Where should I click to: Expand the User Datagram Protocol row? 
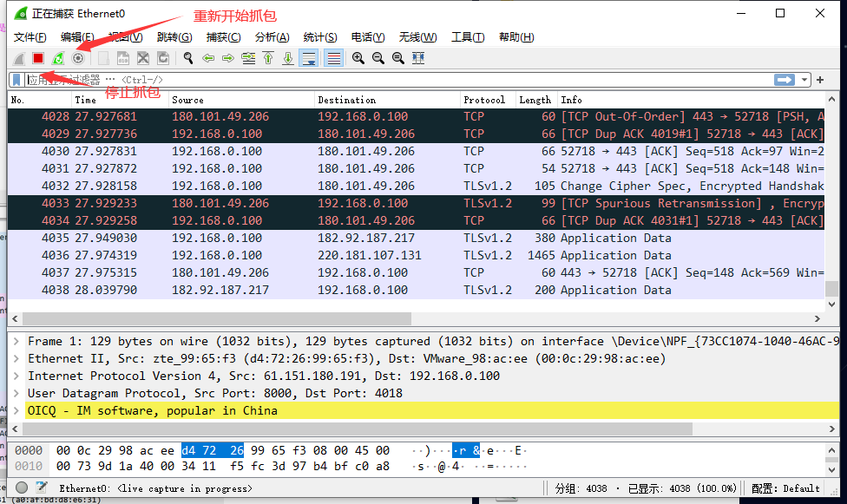(x=16, y=393)
